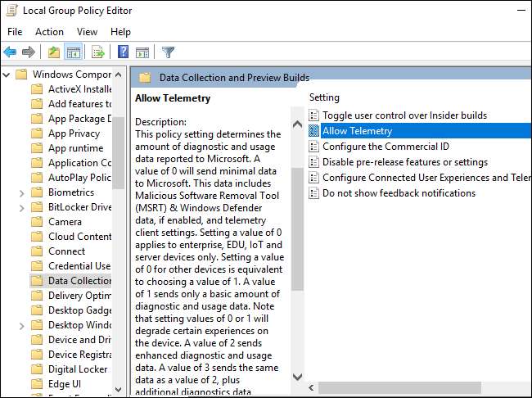Toggle the Show/Hide Console Tree icon
The image size is (532, 398).
[74, 52]
